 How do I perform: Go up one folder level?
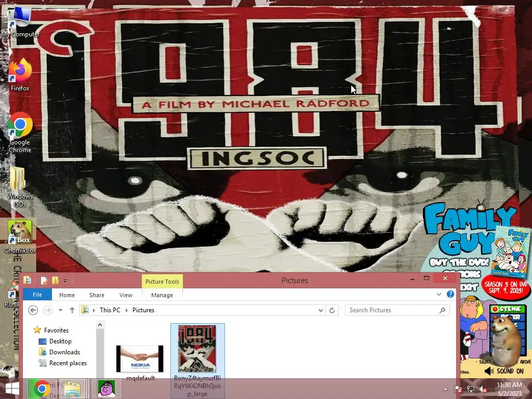point(72,310)
